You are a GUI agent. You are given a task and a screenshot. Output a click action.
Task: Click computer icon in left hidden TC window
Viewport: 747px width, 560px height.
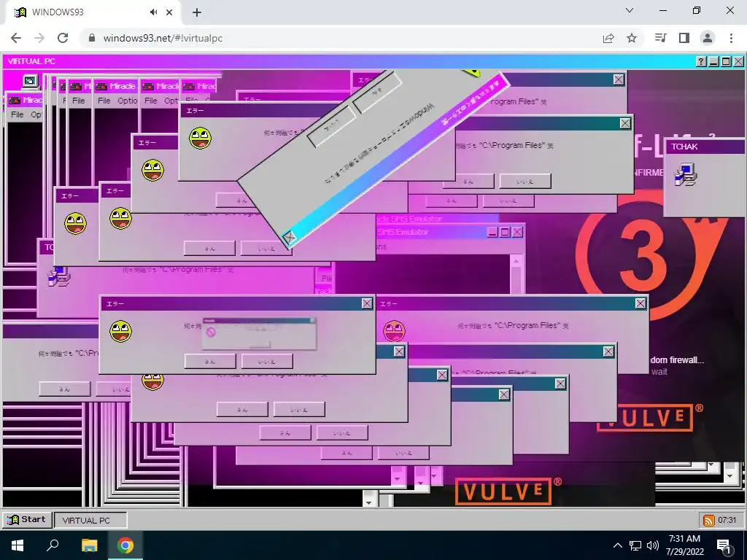(58, 276)
